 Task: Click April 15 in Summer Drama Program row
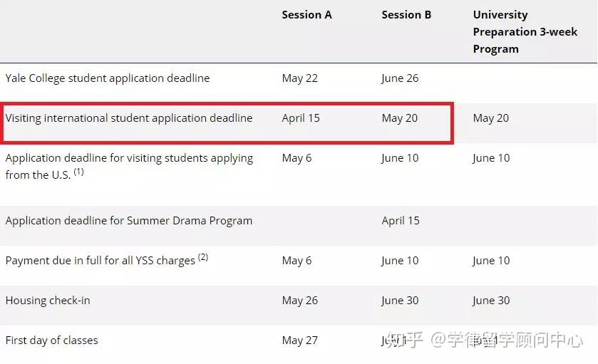pos(401,221)
